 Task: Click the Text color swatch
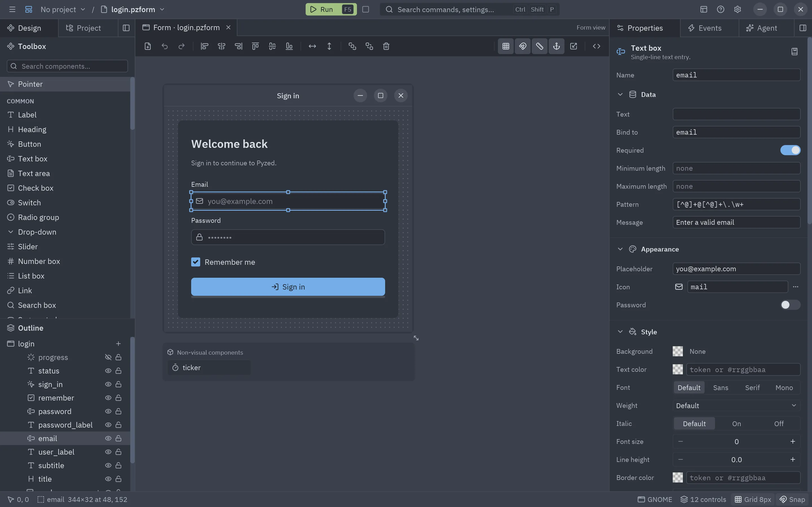[x=678, y=370]
